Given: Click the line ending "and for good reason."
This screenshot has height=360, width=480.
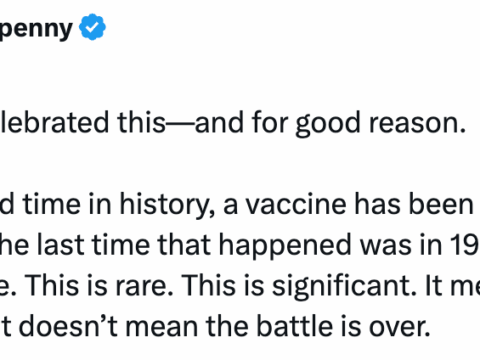Looking at the screenshot, I should coord(232,123).
